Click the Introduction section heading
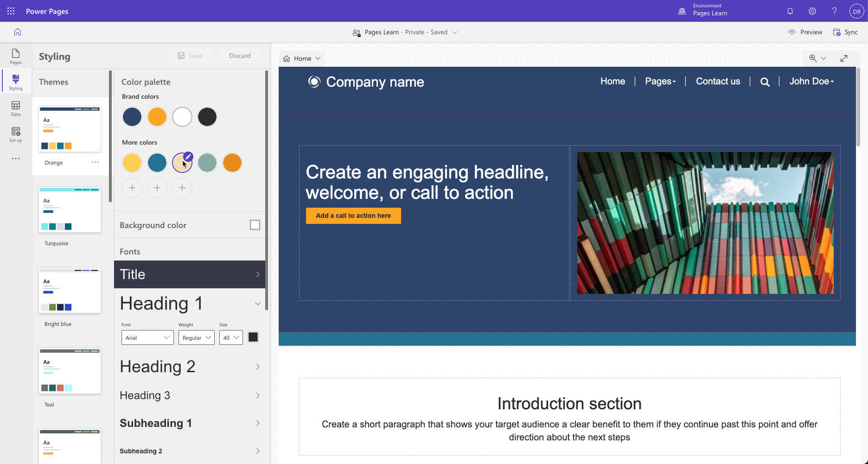The height and width of the screenshot is (464, 868). tap(569, 404)
